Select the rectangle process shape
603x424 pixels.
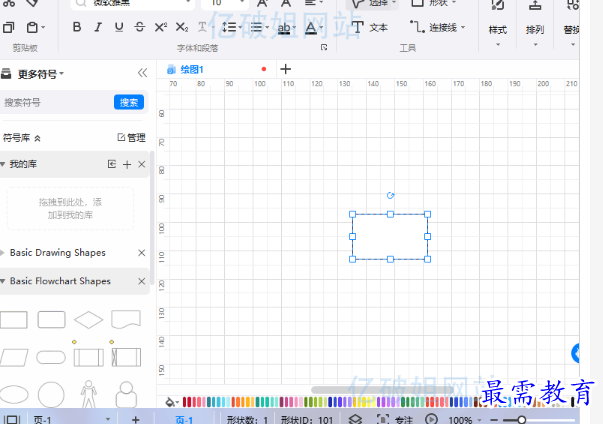[x=13, y=320]
